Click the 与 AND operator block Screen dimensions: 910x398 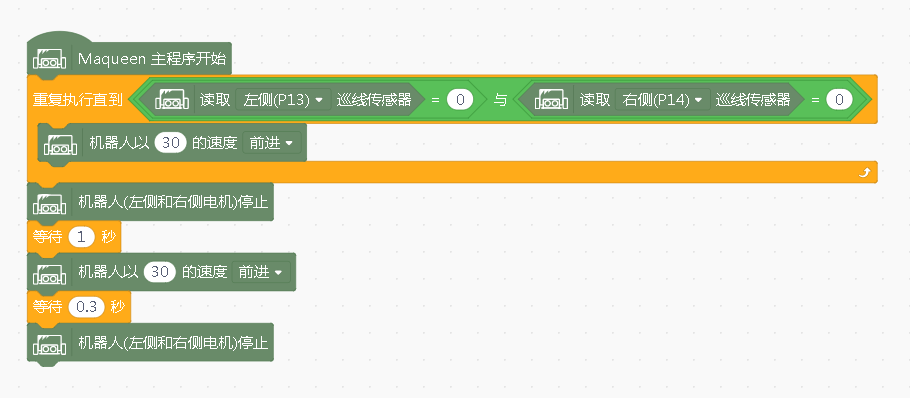point(500,100)
